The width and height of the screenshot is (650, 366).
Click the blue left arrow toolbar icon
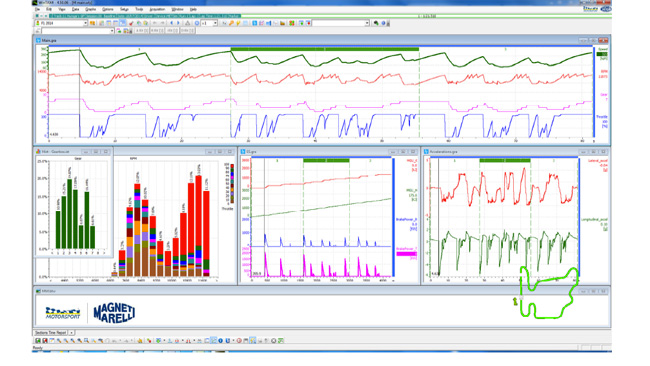(171, 23)
